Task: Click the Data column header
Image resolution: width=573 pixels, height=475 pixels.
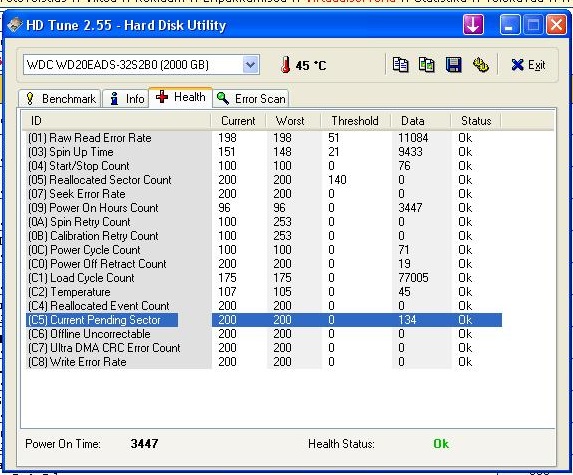Action: [421, 121]
